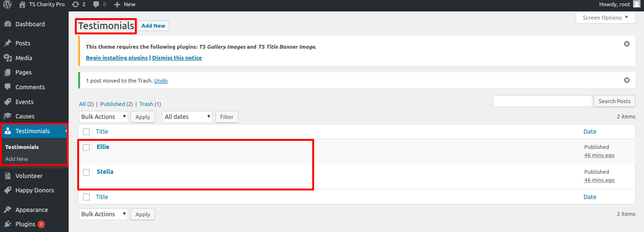Click the Posts pushpin icon
This screenshot has width=644, height=232.
(8, 43)
